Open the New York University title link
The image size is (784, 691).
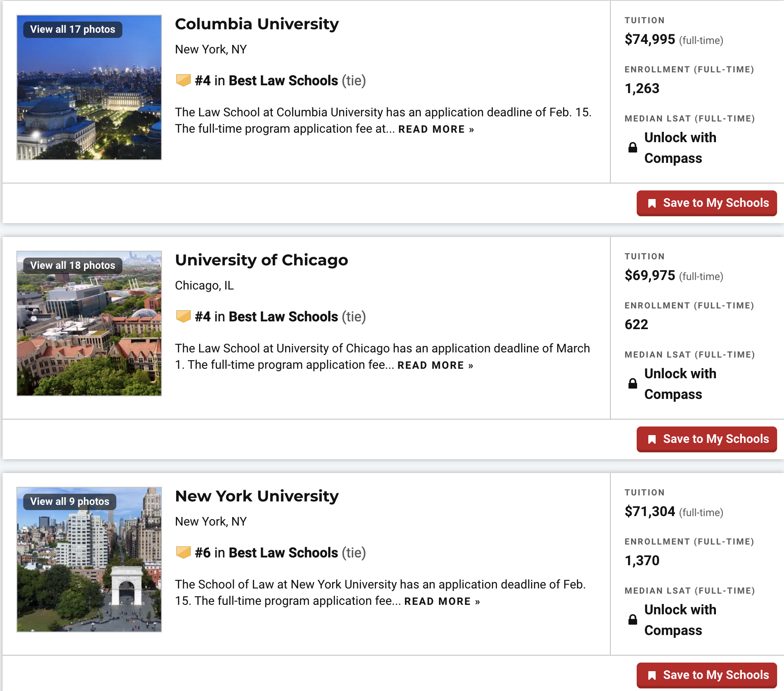(257, 496)
